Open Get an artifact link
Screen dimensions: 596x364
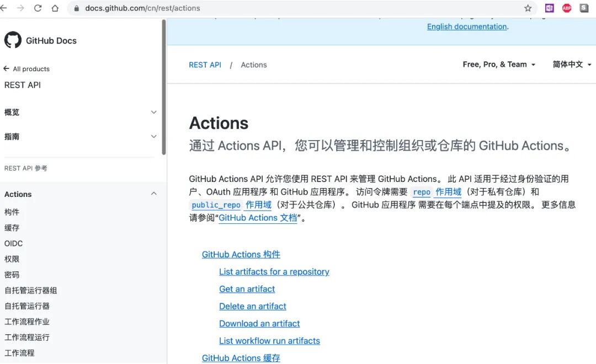(x=247, y=289)
